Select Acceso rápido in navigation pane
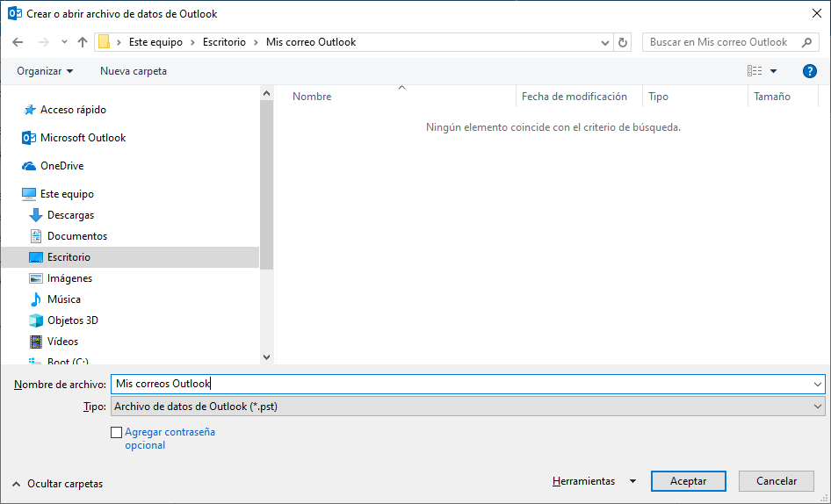The width and height of the screenshot is (831, 504). pos(73,110)
